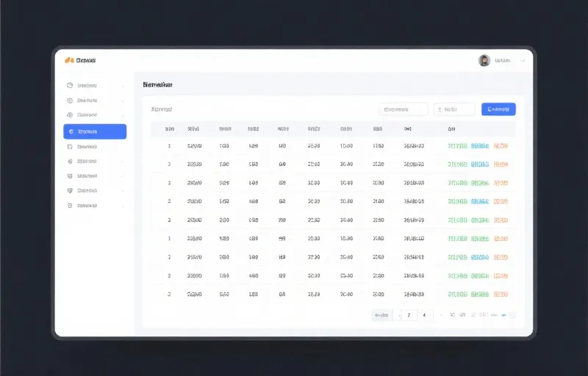Click the blue button above the table
588x376 pixels.
pyautogui.click(x=498, y=109)
